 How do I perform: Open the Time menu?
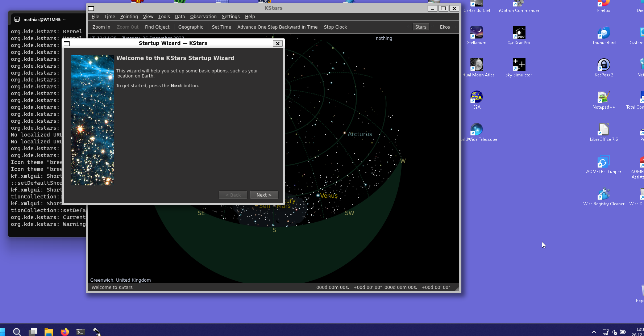pos(109,17)
